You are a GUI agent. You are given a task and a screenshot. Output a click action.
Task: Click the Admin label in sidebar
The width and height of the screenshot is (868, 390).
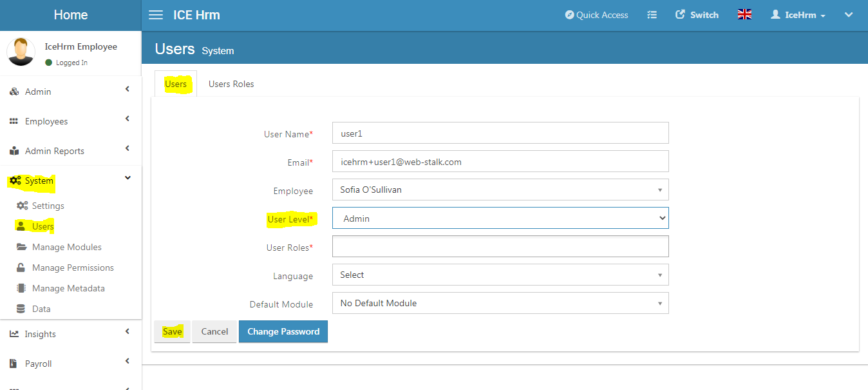tap(38, 92)
